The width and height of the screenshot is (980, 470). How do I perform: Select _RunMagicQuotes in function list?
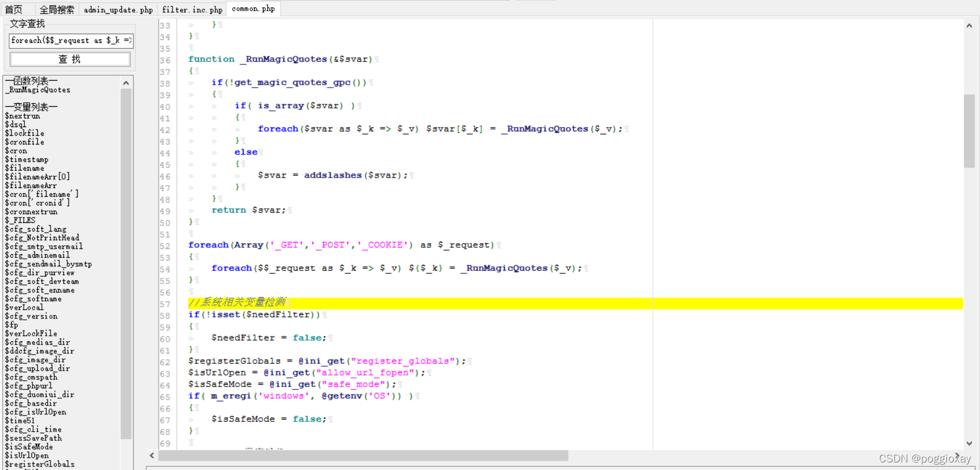click(x=38, y=90)
